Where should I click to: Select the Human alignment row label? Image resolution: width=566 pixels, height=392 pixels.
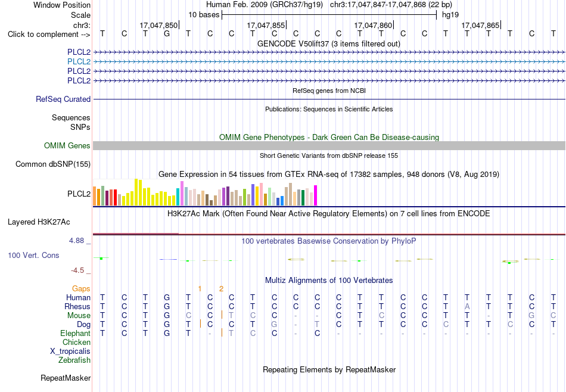click(x=78, y=298)
